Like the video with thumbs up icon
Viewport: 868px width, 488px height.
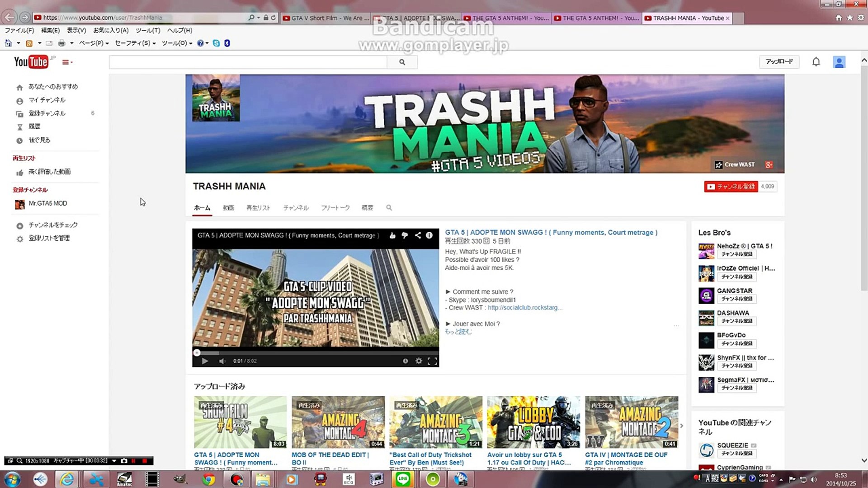pos(392,235)
